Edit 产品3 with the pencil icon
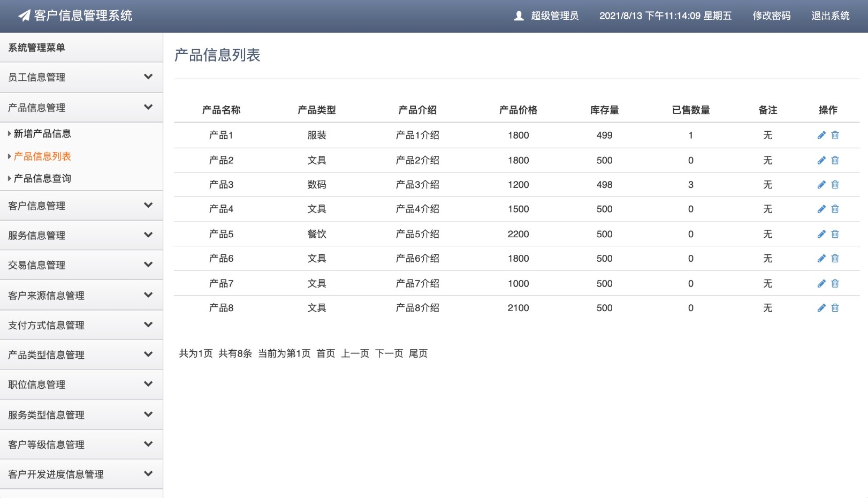This screenshot has width=868, height=498. (x=821, y=185)
